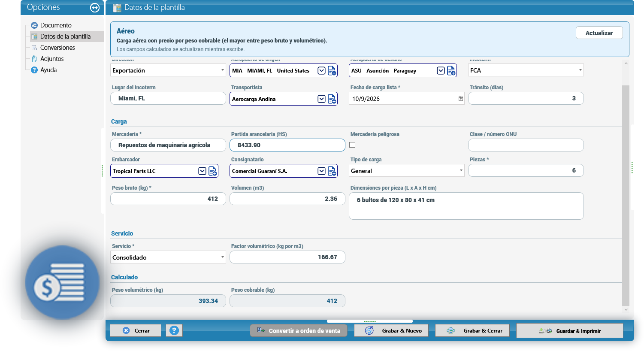This screenshot has height=351, width=644.
Task: Open lookup record for Tropical Parts LLC
Action: pos(213,171)
